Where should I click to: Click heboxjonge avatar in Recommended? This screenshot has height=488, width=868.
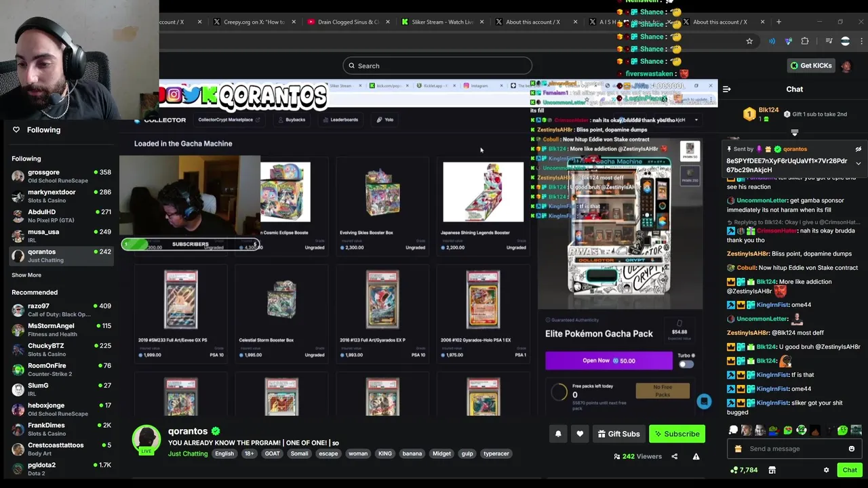18,409
